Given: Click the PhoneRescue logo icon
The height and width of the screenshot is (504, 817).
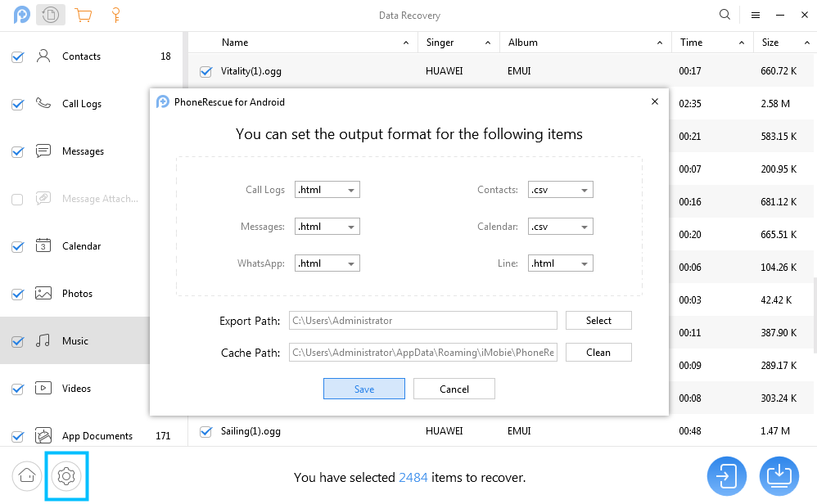Looking at the screenshot, I should coord(22,15).
